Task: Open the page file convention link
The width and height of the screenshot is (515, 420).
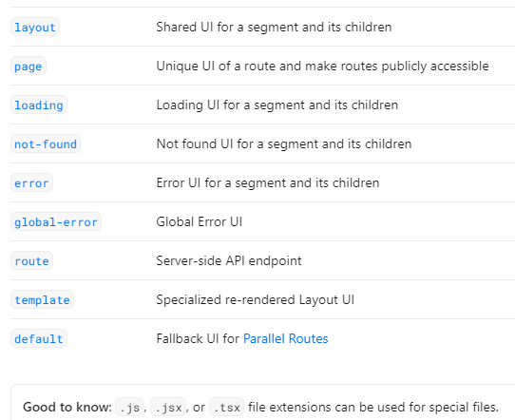Action: [x=29, y=67]
